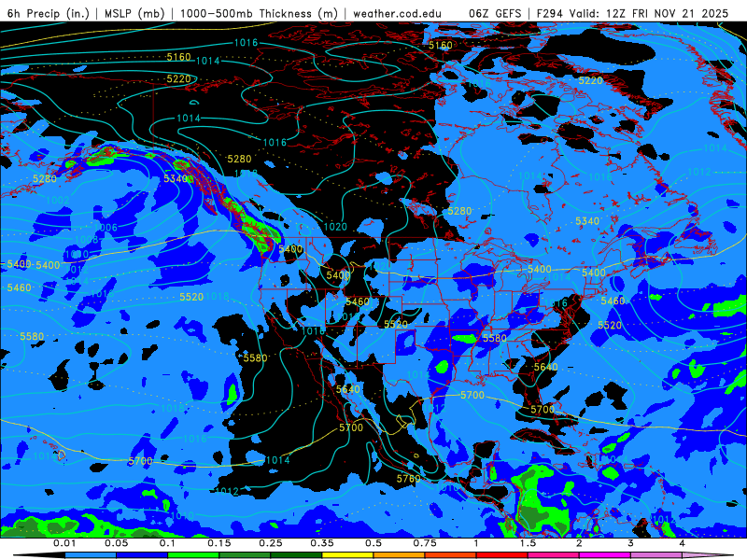
Task: Click the '5460' thickness label off the East Coast
Action: click(x=613, y=301)
